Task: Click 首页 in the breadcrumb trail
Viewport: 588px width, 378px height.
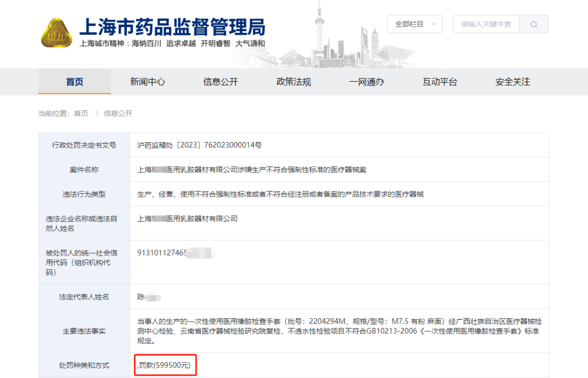Action: click(x=81, y=113)
